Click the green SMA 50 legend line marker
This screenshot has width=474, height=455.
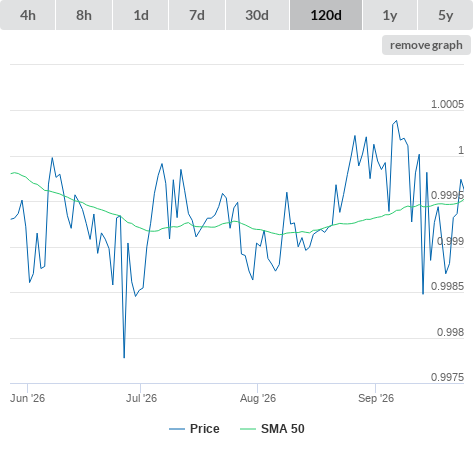click(248, 429)
